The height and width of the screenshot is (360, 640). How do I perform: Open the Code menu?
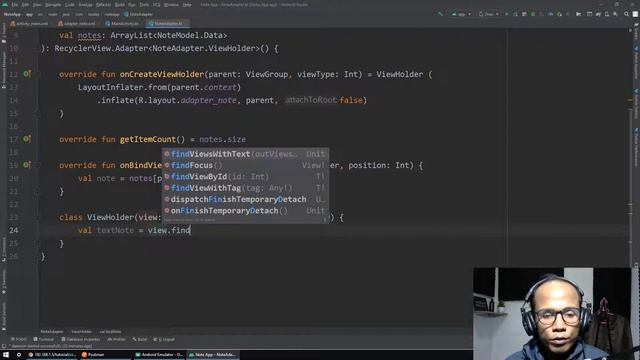pyautogui.click(x=70, y=4)
